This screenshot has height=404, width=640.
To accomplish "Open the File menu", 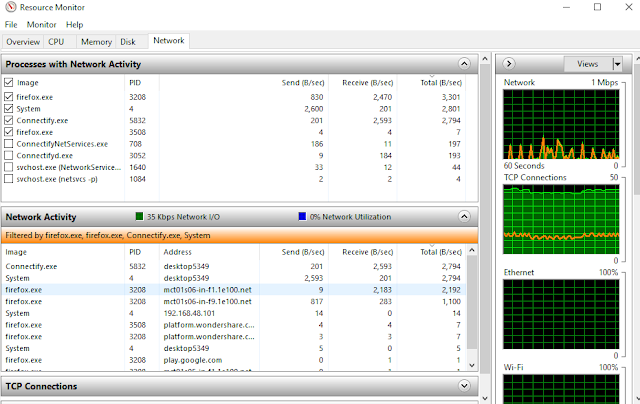I will 11,24.
